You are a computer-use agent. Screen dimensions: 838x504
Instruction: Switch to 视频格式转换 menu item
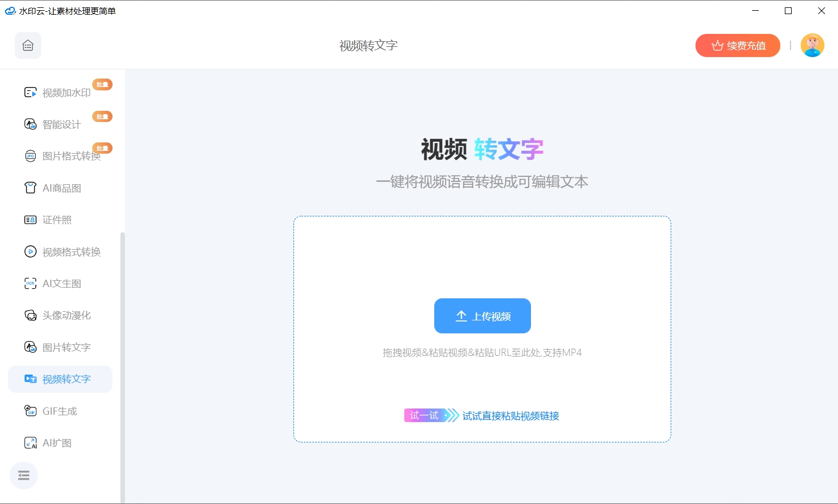click(71, 252)
